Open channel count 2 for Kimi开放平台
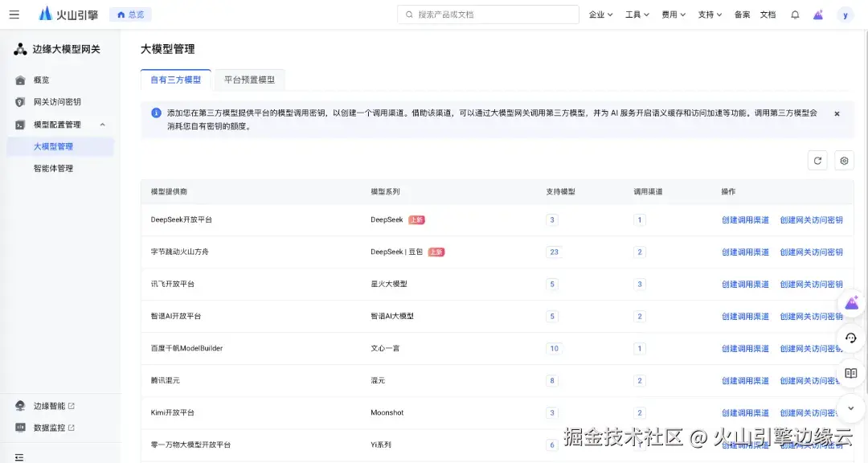 (x=640, y=412)
